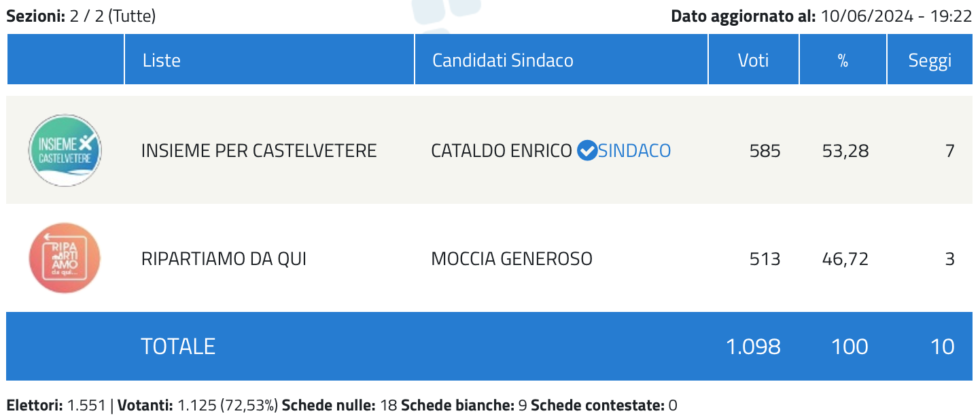980x420 pixels.
Task: Click the Ripartiamo da qui list logo
Action: click(x=65, y=258)
